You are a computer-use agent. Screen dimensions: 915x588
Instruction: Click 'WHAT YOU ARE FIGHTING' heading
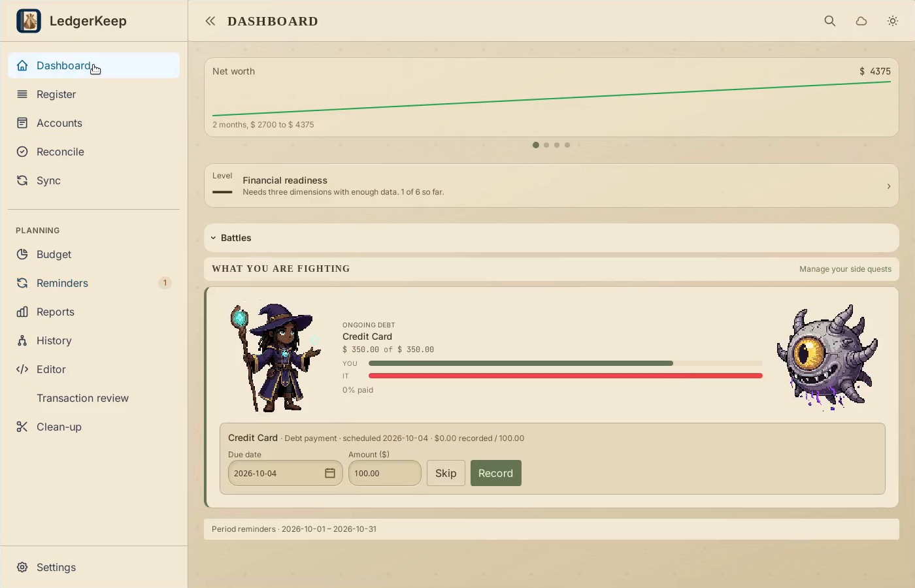281,269
